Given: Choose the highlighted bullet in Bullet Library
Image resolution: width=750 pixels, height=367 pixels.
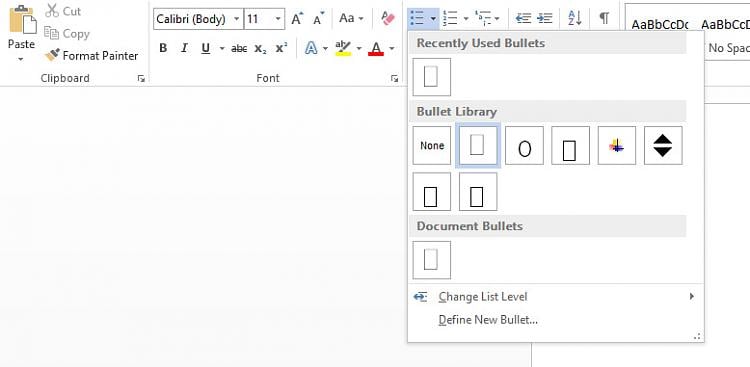Looking at the screenshot, I should (478, 145).
